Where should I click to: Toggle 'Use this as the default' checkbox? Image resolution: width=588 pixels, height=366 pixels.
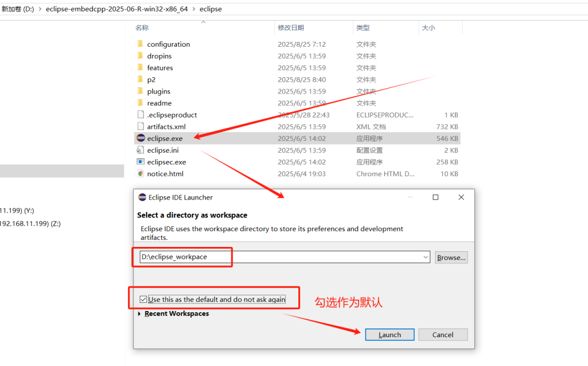pos(143,299)
